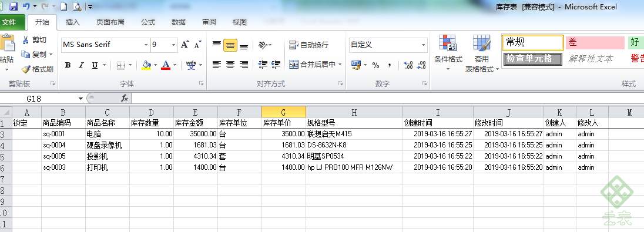Increase font size with large A
644x232 pixels.
tap(185, 45)
